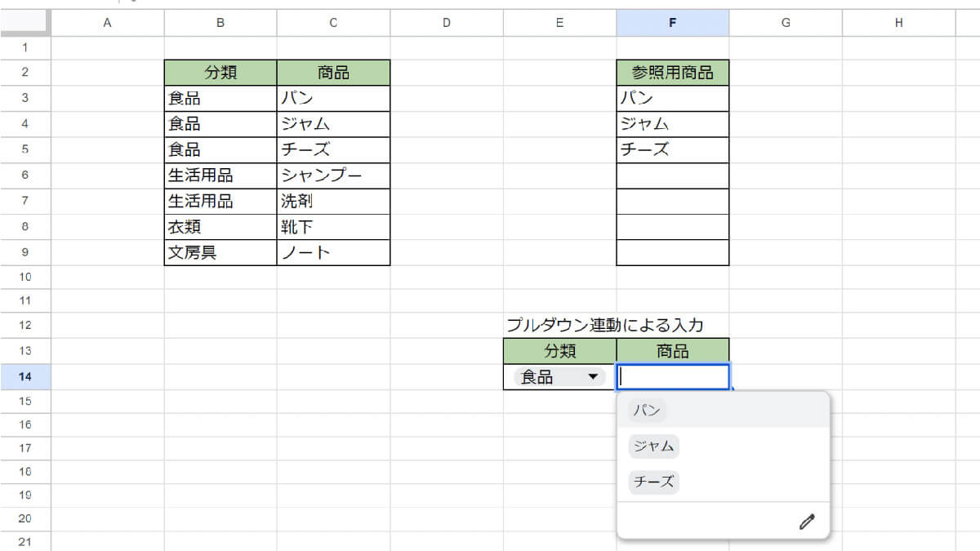This screenshot has width=980, height=551.
Task: Select column B header
Action: (x=220, y=24)
